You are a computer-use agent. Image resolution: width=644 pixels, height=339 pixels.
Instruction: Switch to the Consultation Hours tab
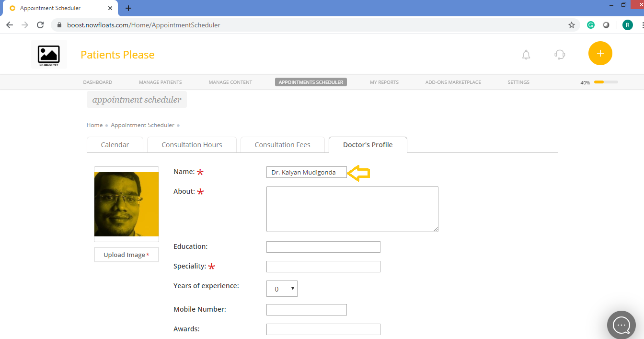pos(192,145)
